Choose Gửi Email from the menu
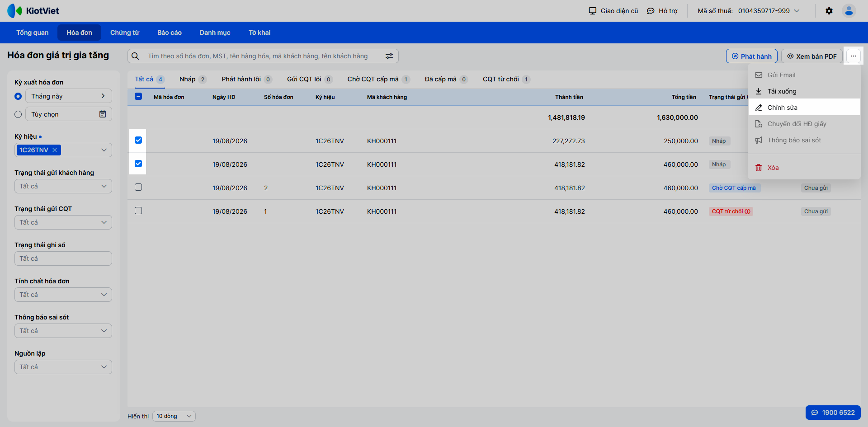Image resolution: width=868 pixels, height=427 pixels. (x=804, y=75)
